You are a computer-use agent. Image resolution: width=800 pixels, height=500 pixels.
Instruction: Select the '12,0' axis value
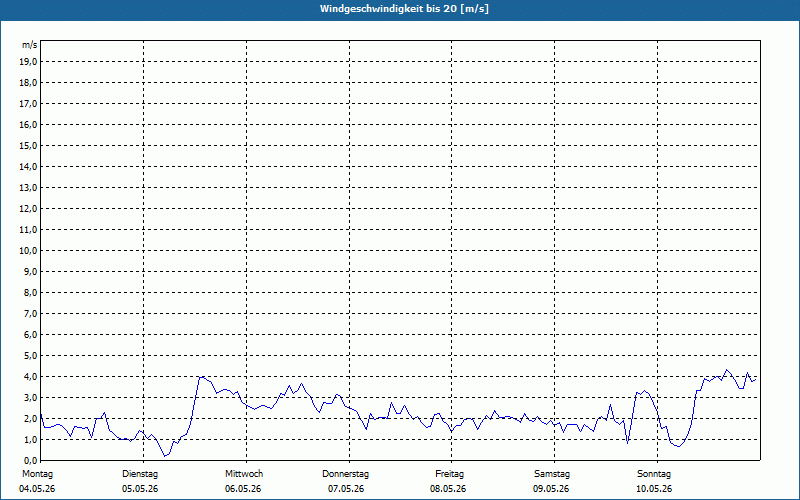(x=28, y=209)
